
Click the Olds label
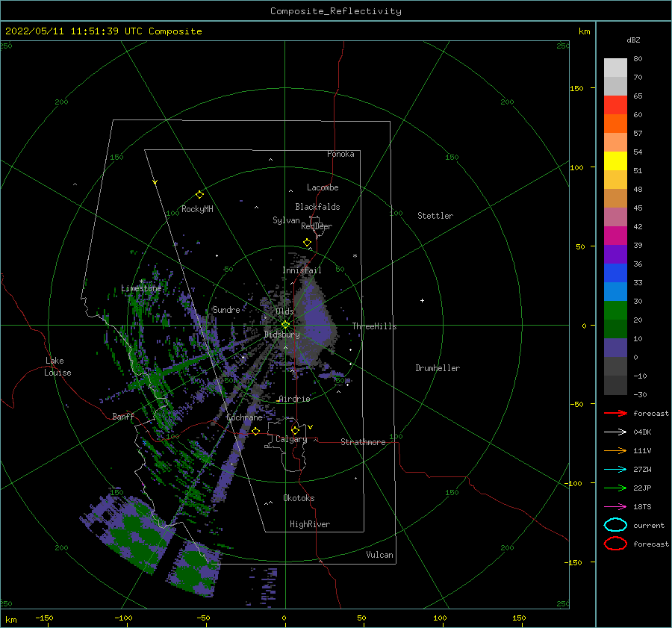pyautogui.click(x=284, y=311)
